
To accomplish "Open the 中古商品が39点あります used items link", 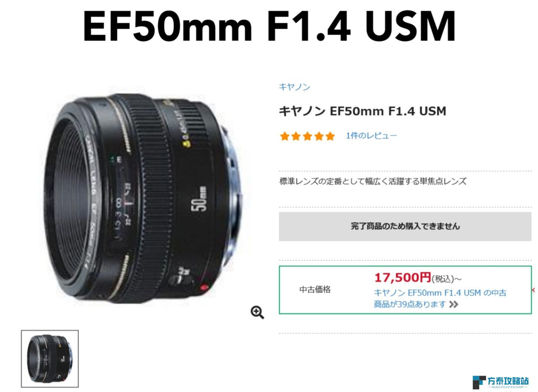I will [x=440, y=299].
